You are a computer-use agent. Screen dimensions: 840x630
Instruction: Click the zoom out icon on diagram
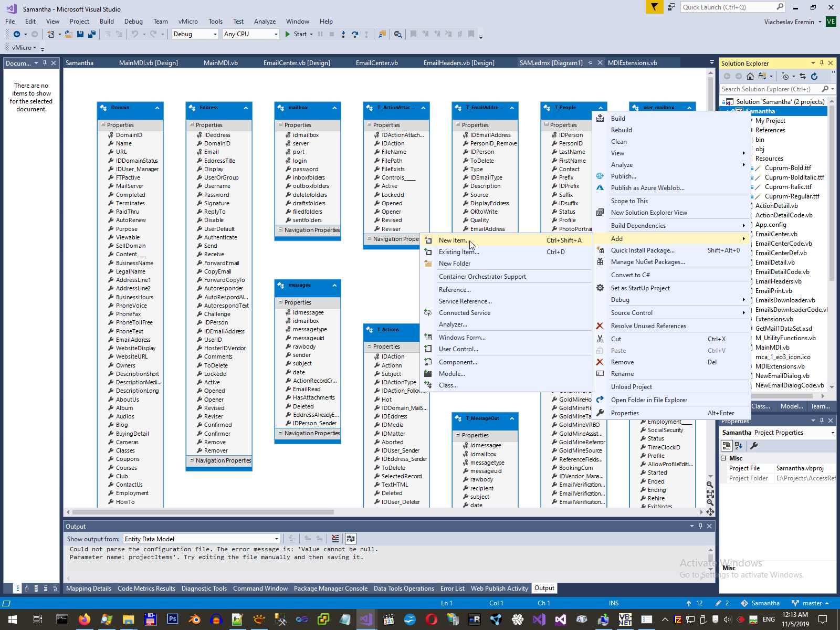click(710, 502)
